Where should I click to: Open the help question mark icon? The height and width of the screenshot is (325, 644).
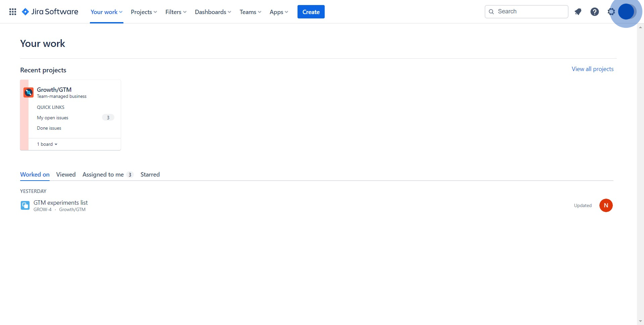pyautogui.click(x=595, y=12)
